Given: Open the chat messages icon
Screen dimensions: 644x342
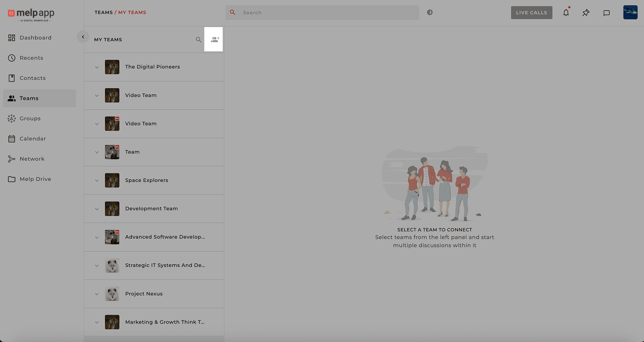Looking at the screenshot, I should click(x=606, y=13).
